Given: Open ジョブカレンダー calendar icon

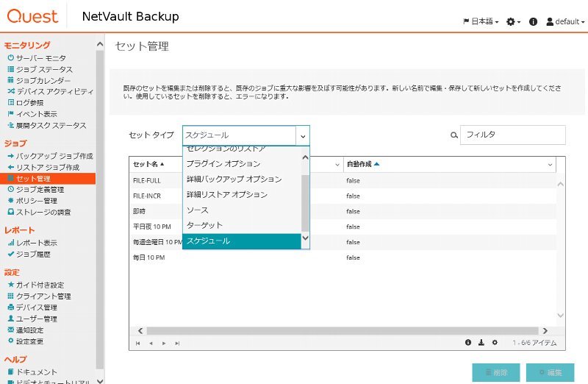Looking at the screenshot, I should pos(10,80).
